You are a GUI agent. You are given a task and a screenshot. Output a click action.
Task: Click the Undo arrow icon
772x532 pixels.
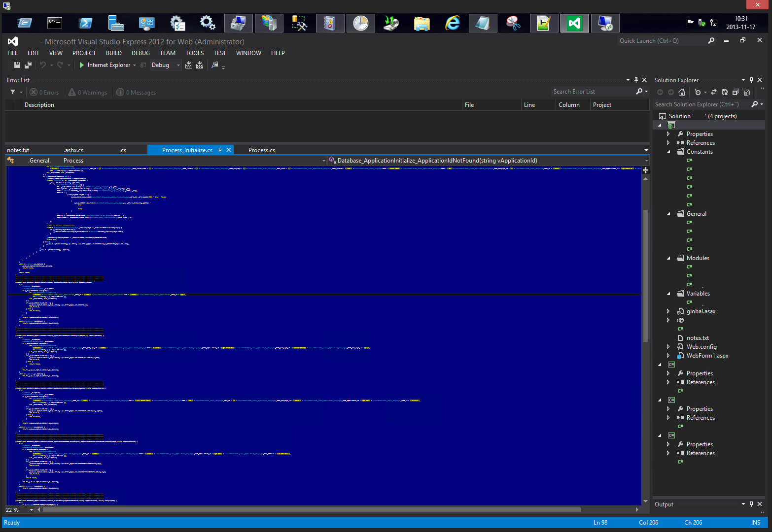click(43, 65)
